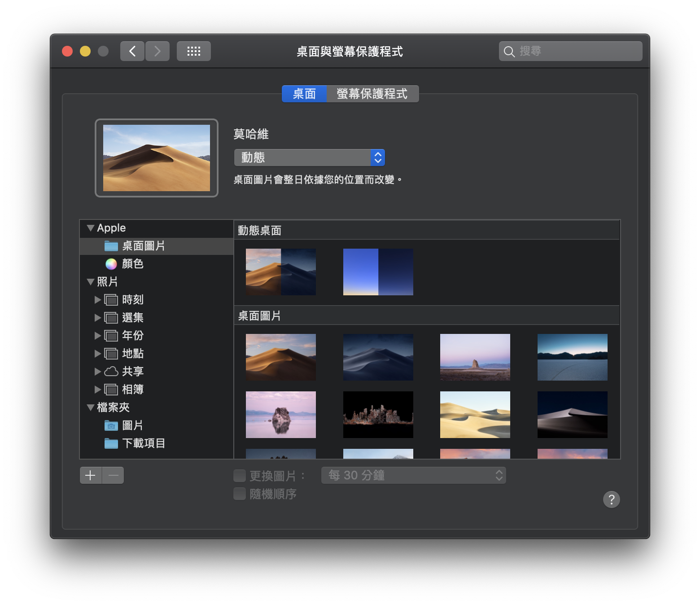Enable the 隨機順序 checkbox
Image resolution: width=700 pixels, height=605 pixels.
tap(240, 494)
